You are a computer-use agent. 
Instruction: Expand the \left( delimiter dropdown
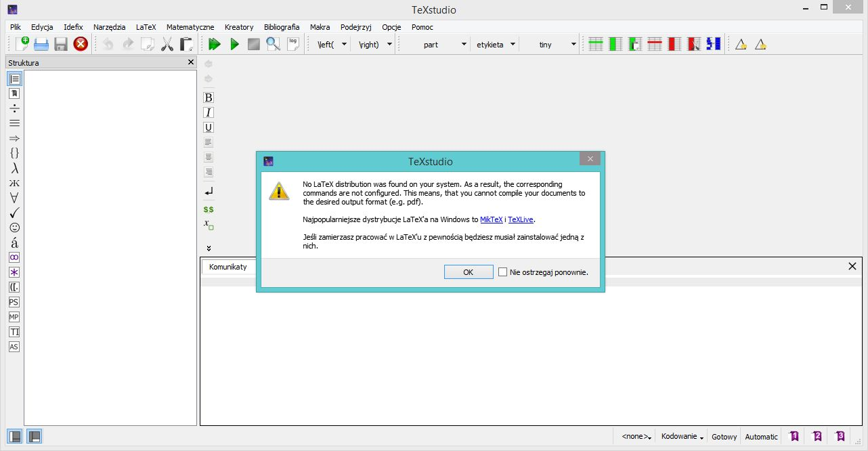pyautogui.click(x=344, y=44)
